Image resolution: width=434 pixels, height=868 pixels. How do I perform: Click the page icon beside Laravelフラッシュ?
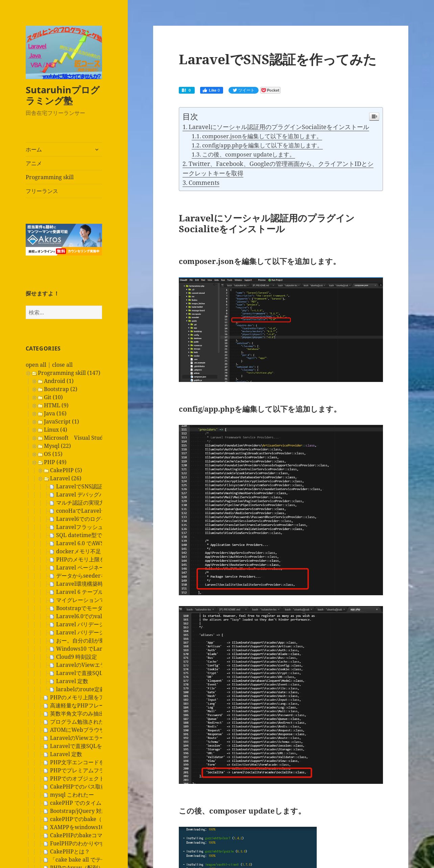52,527
